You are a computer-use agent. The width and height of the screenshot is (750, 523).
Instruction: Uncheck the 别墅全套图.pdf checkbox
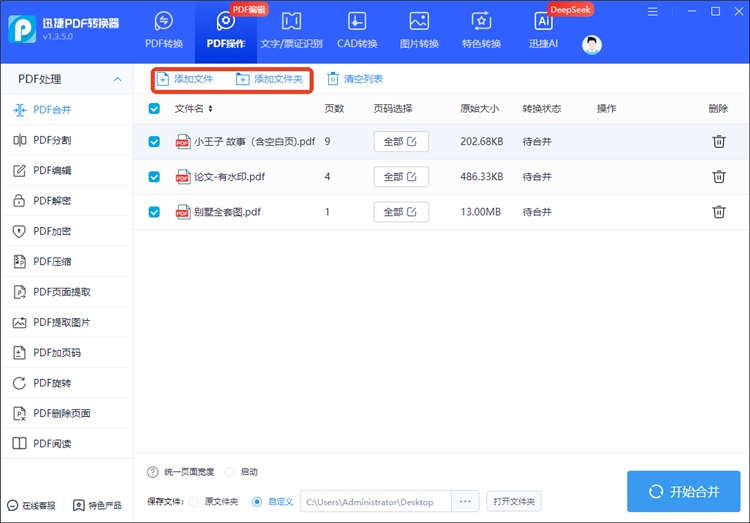tap(154, 212)
